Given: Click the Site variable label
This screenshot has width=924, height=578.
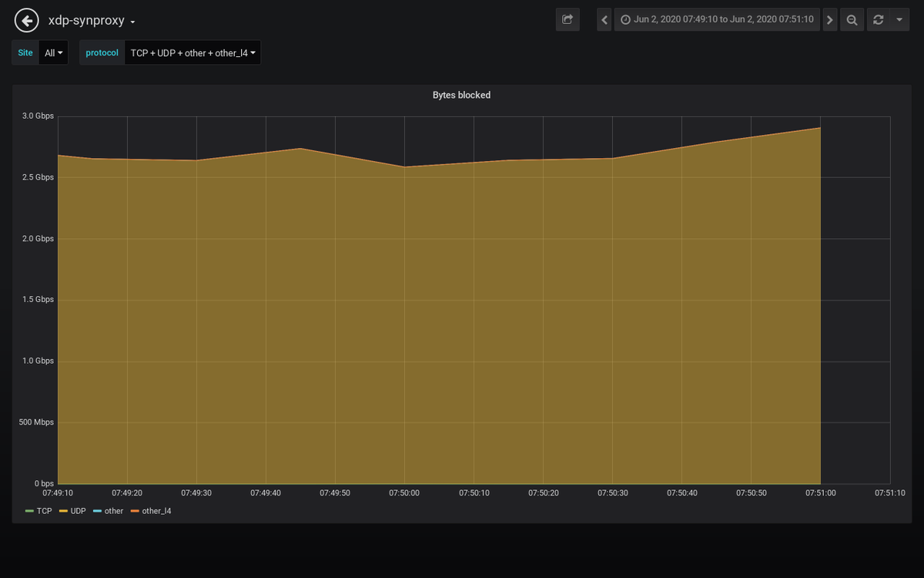Looking at the screenshot, I should click(x=25, y=53).
